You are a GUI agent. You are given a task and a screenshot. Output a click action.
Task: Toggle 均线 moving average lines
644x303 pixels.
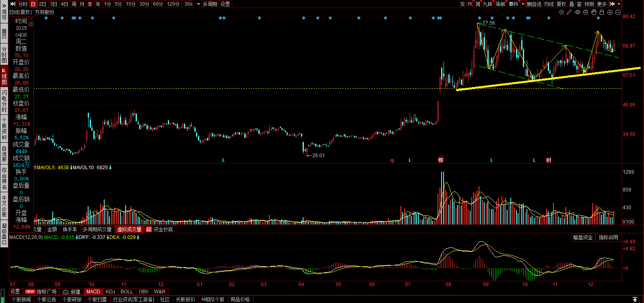(549, 4)
